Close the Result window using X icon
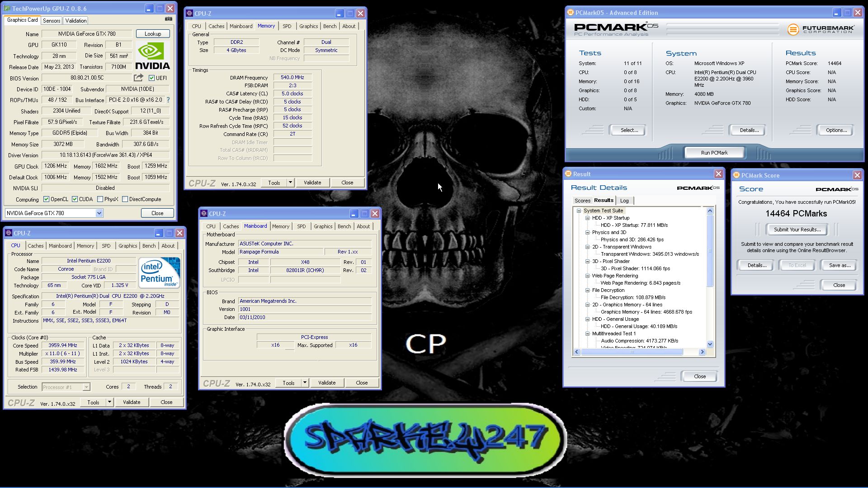This screenshot has height=488, width=868. (x=718, y=174)
